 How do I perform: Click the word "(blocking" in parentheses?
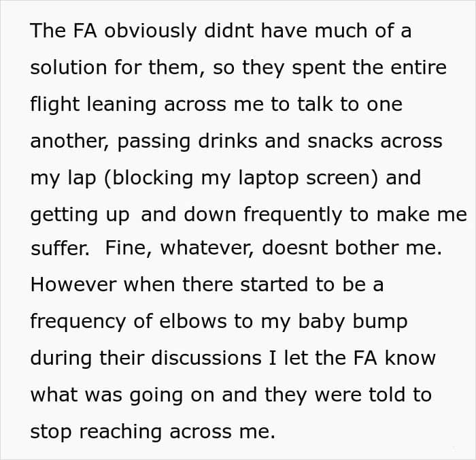point(149,179)
